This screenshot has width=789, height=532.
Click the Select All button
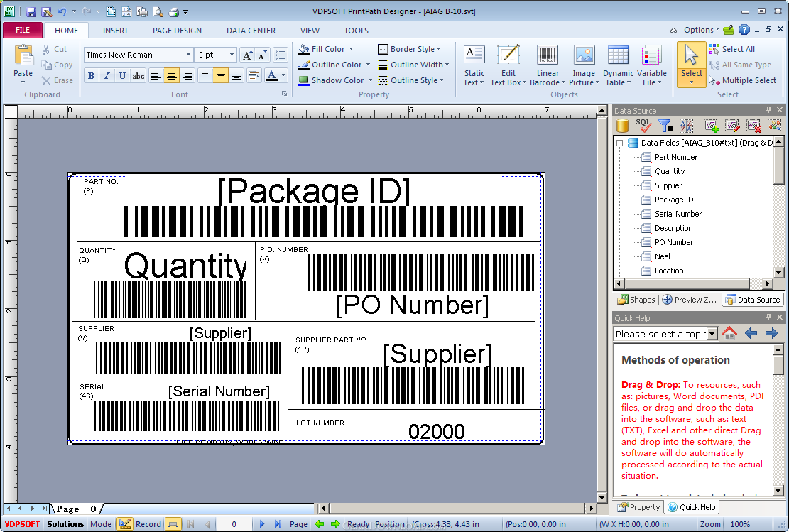pyautogui.click(x=732, y=49)
